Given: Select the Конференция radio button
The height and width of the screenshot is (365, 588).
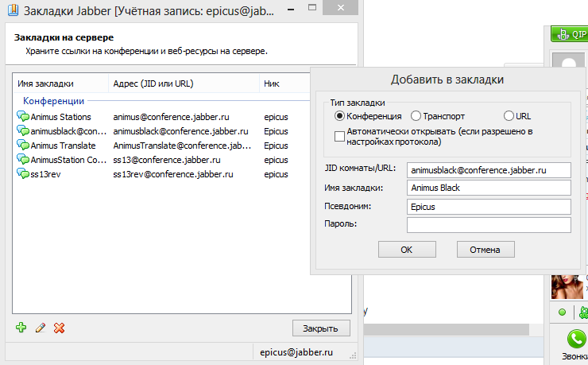Looking at the screenshot, I should [x=339, y=116].
